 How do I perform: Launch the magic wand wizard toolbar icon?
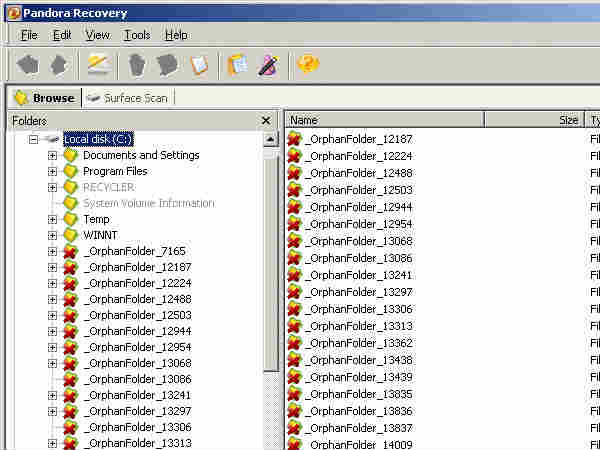tap(269, 65)
